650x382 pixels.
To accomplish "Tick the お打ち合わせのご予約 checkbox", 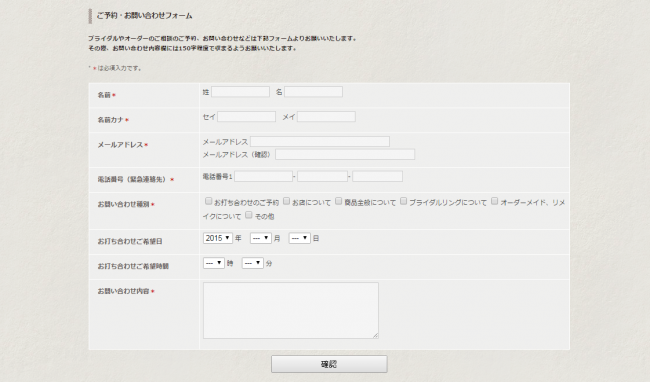I will (209, 201).
